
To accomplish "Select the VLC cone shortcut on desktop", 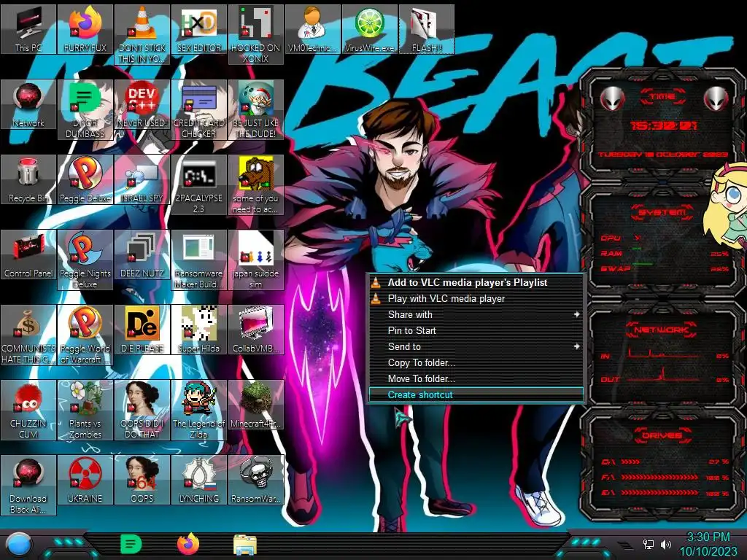I will pos(142,35).
